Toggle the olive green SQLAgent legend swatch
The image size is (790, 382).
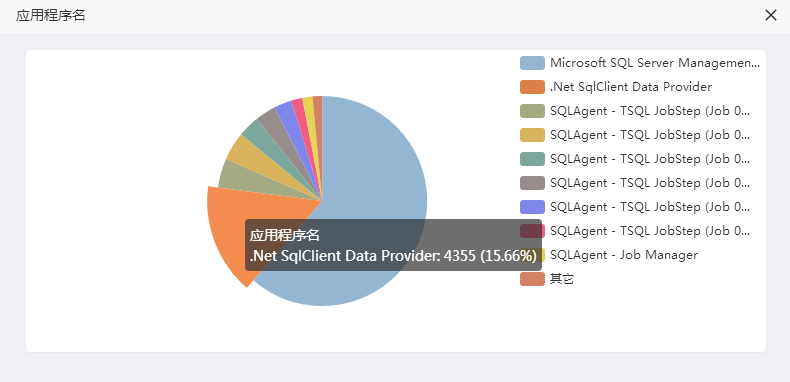532,111
